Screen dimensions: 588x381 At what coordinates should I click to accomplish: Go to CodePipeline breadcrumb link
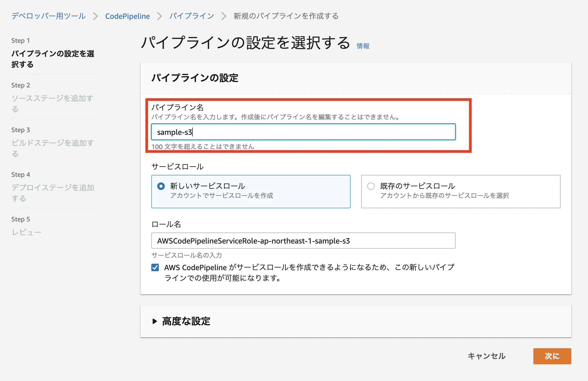127,16
